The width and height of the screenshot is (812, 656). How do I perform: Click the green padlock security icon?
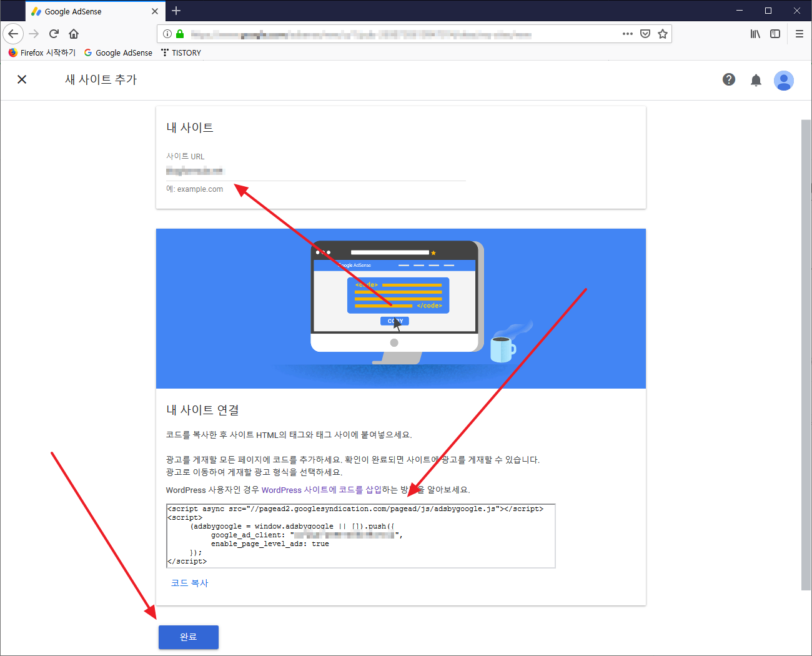tap(180, 34)
